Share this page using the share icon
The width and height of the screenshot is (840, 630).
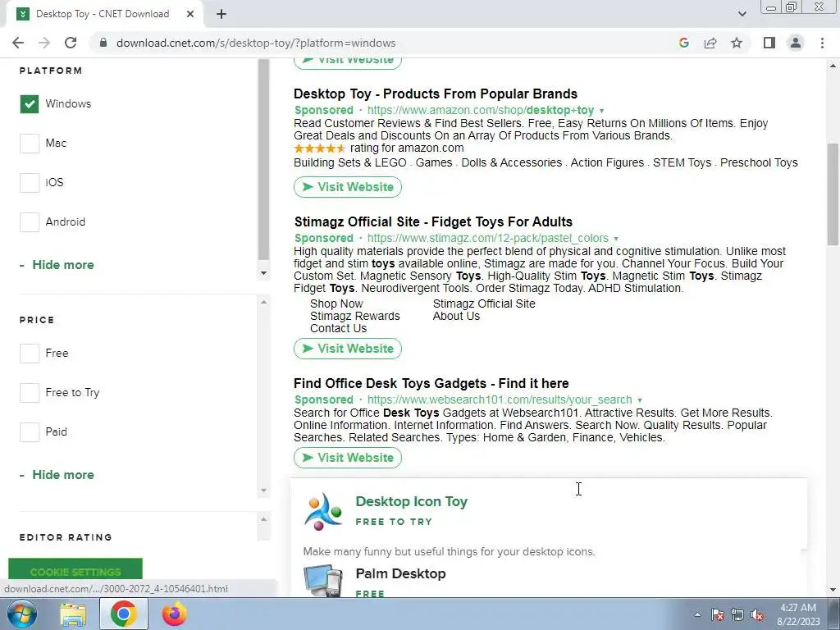pos(710,43)
